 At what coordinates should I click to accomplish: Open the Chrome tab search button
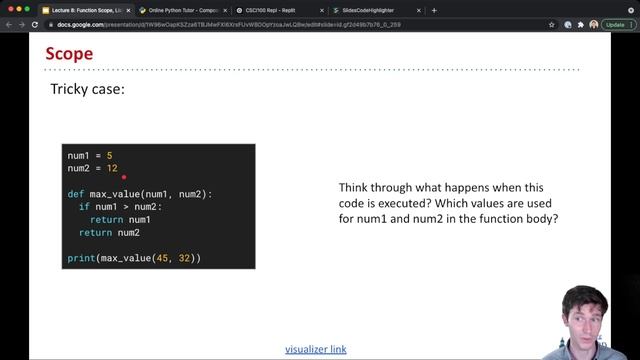(631, 11)
